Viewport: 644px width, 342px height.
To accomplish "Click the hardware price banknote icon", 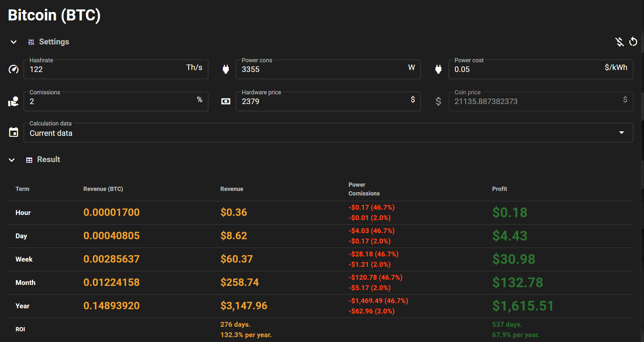I will point(226,101).
